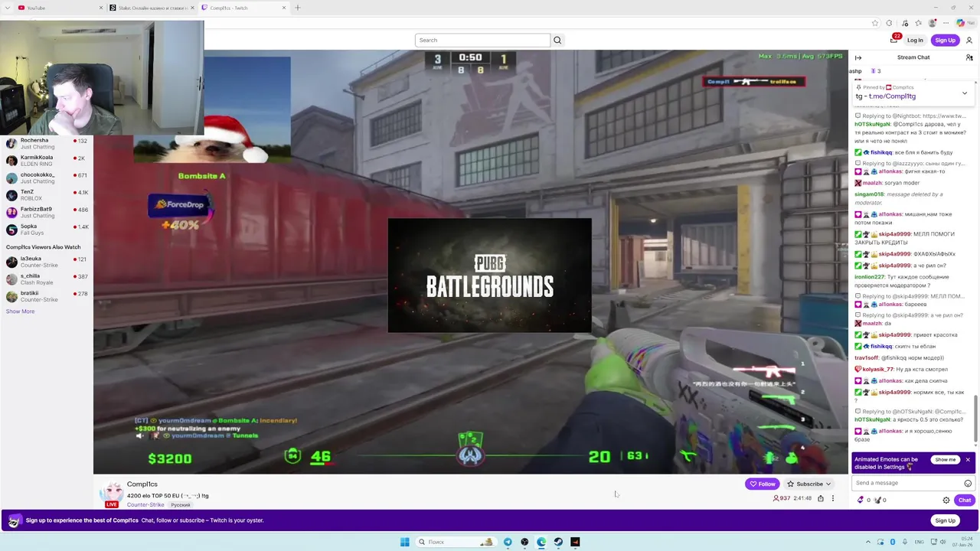Screen dimensions: 980x551
Task: Open Rochersha channel in the sidebar
Action: coord(47,144)
